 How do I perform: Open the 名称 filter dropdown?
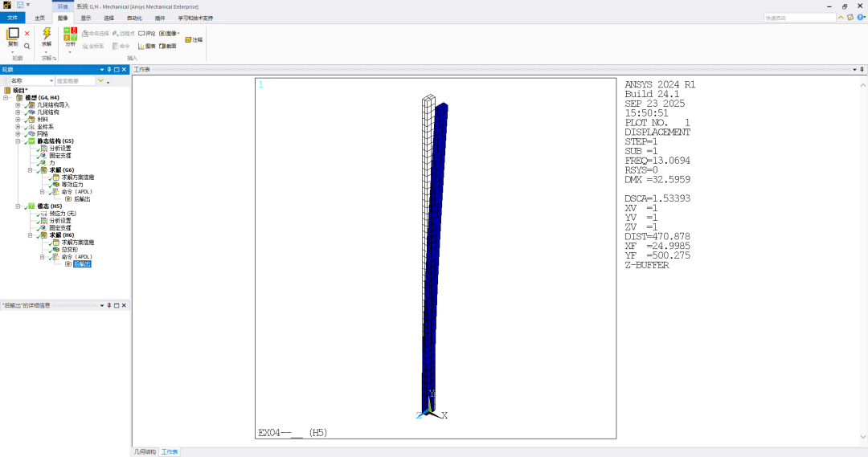(51, 81)
